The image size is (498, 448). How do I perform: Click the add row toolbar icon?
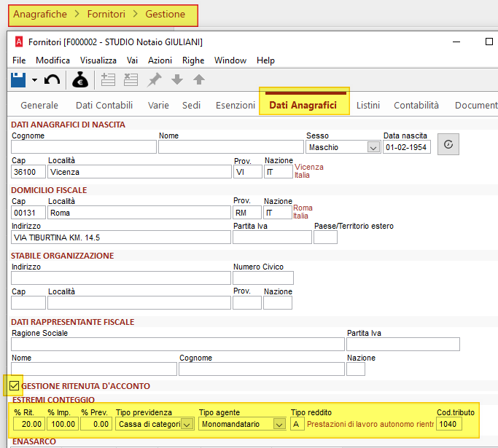[108, 79]
